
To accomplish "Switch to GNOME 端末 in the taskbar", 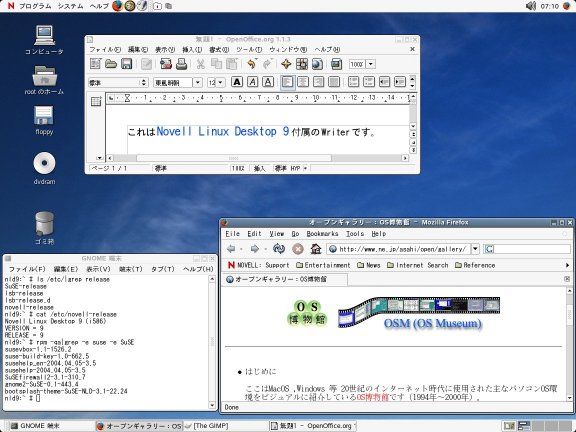I will coord(51,426).
